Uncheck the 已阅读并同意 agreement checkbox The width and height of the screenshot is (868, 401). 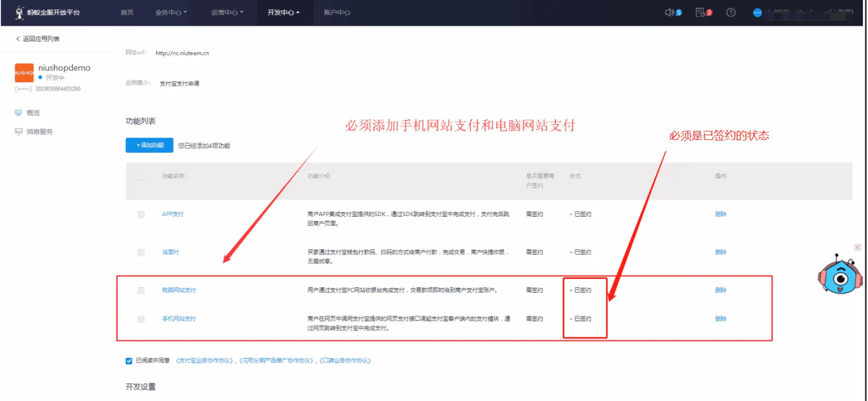coord(129,361)
